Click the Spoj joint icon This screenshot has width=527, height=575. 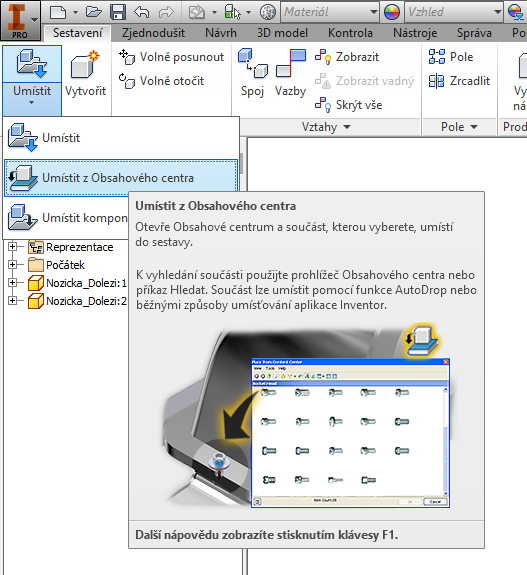(x=252, y=73)
